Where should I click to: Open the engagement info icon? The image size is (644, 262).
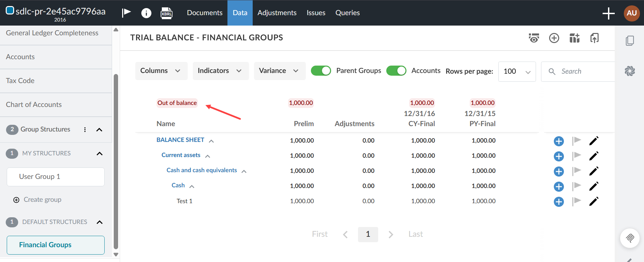(x=146, y=13)
